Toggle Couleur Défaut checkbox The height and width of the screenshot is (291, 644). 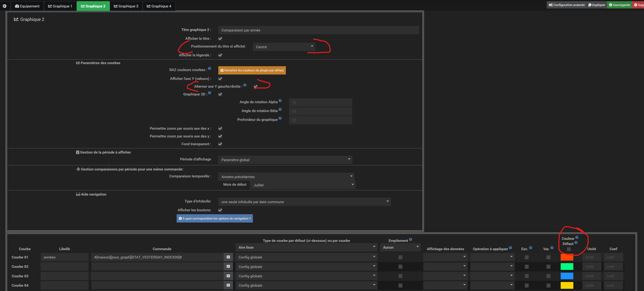(x=568, y=249)
